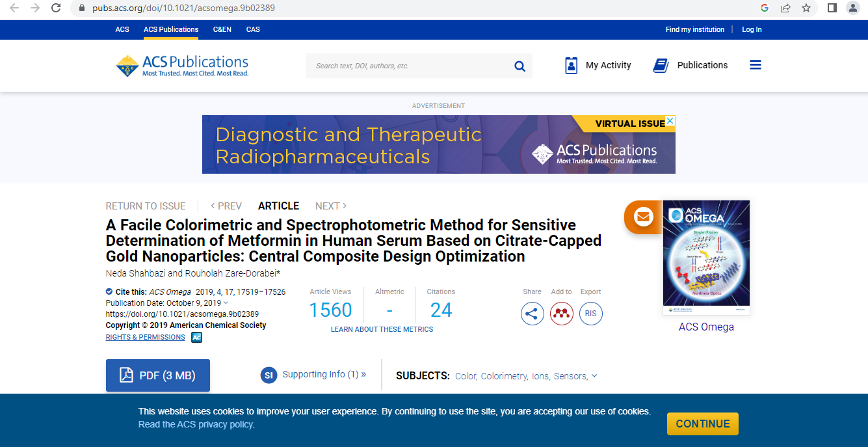The image size is (868, 447).
Task: Click the RIS export icon
Action: (x=591, y=314)
